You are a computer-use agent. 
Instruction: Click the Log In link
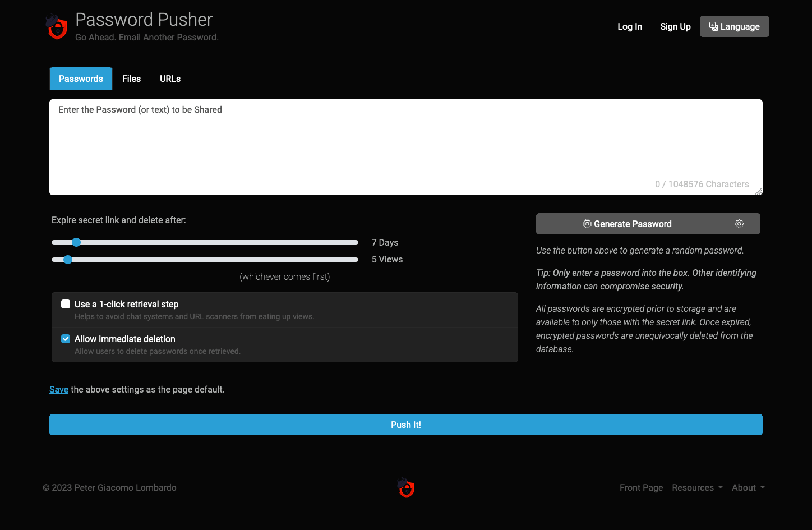pos(630,26)
